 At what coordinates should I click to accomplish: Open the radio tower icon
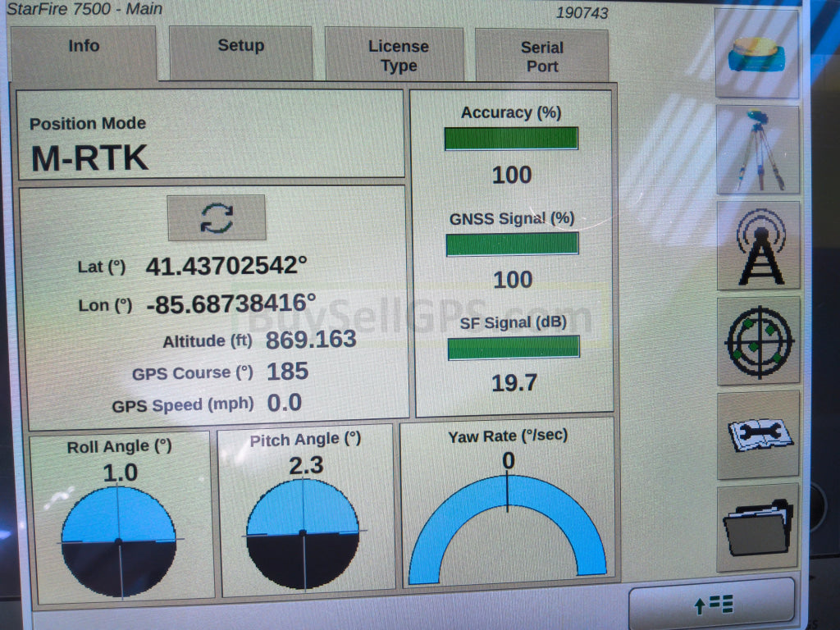coord(757,245)
